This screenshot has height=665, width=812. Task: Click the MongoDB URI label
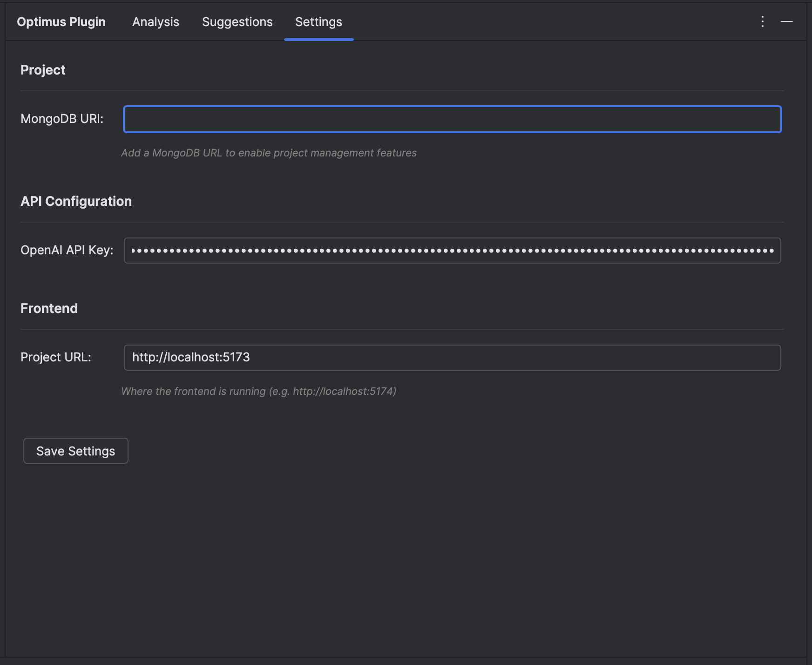(x=62, y=119)
